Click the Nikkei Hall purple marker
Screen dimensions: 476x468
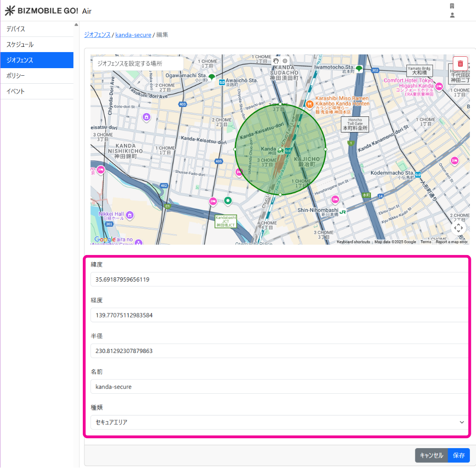[x=130, y=216]
